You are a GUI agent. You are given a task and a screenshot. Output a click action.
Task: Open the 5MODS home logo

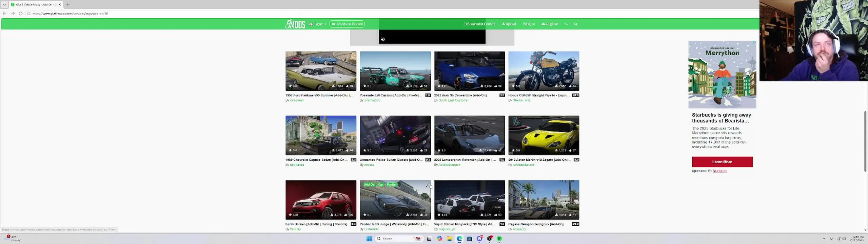(x=295, y=24)
